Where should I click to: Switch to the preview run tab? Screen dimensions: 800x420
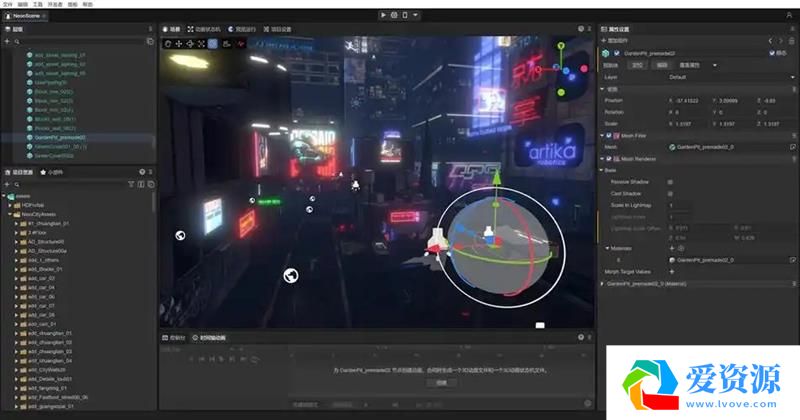coord(242,29)
